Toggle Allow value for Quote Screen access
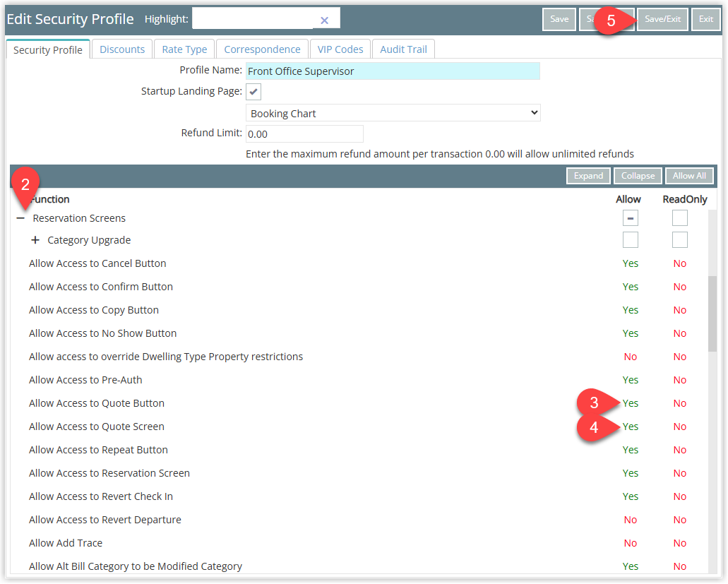 point(630,427)
